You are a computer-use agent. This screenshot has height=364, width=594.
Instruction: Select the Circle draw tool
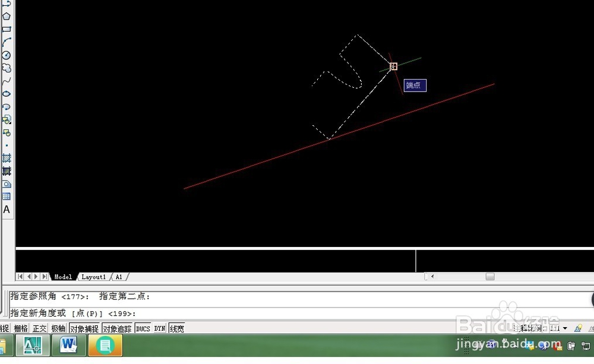click(x=7, y=55)
